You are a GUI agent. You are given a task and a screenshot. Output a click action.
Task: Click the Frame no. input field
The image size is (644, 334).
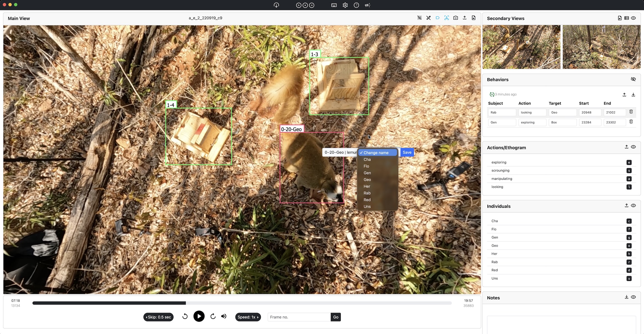tap(299, 317)
